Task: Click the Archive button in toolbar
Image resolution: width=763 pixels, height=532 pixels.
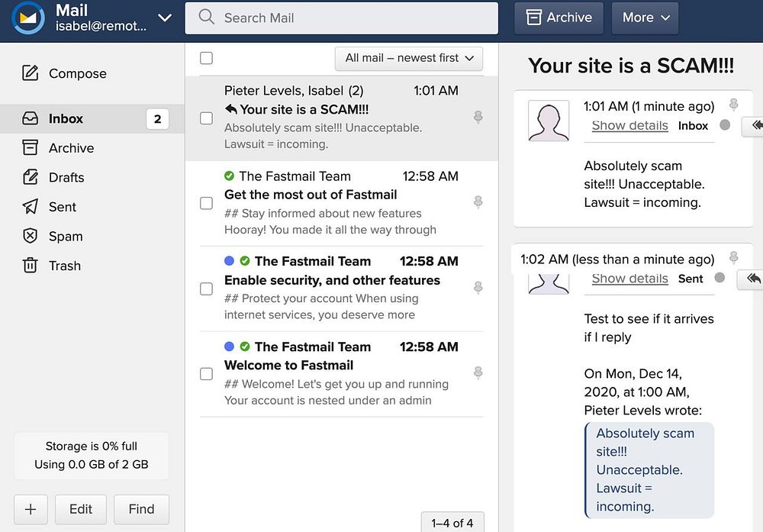Action: coord(559,18)
